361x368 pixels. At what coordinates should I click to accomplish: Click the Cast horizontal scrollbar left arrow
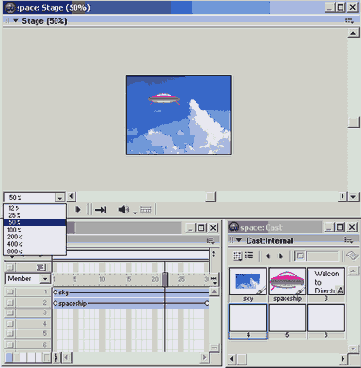coord(232,359)
